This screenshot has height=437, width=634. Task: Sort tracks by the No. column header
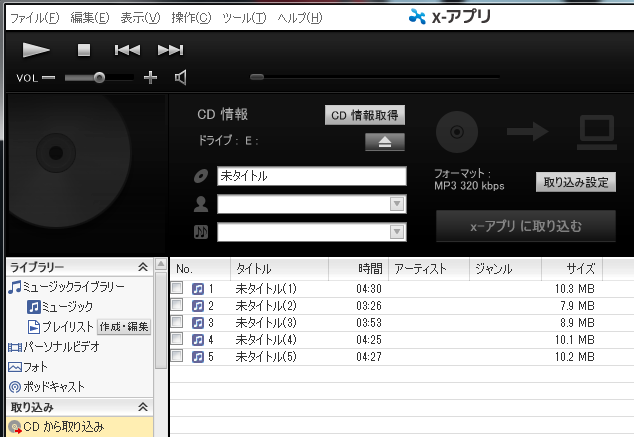point(200,269)
